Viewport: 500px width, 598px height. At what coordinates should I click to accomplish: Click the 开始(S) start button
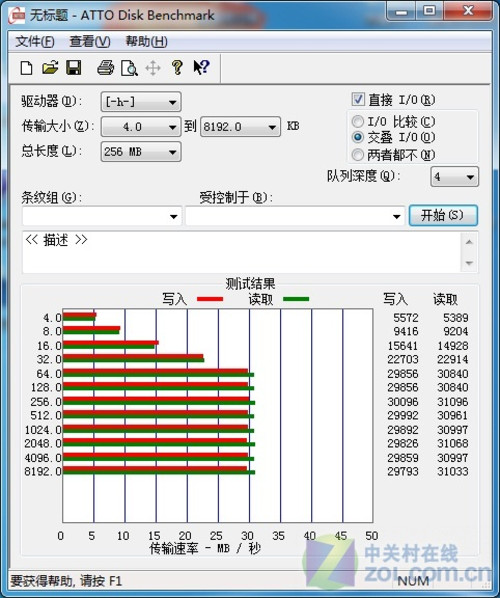(x=443, y=215)
